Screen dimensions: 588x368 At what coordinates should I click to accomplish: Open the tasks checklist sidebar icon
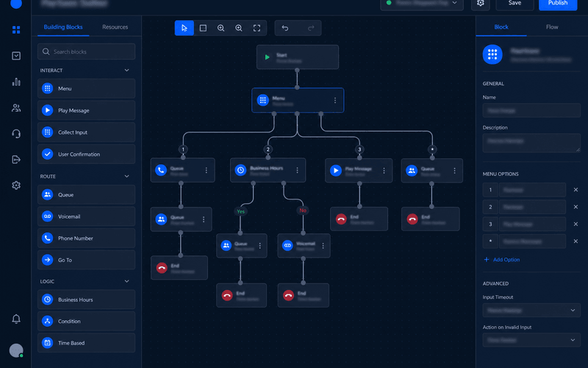click(x=16, y=56)
